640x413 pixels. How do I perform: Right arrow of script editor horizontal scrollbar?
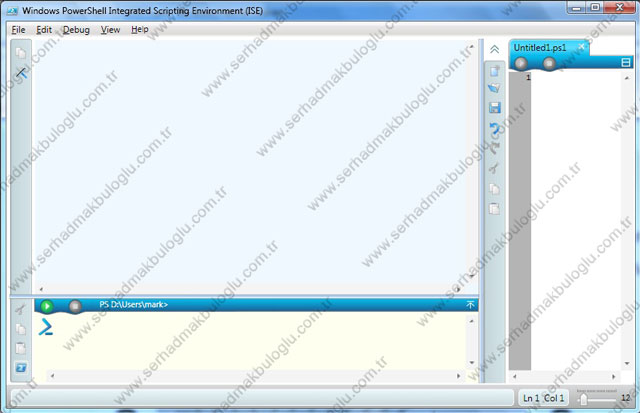point(613,376)
